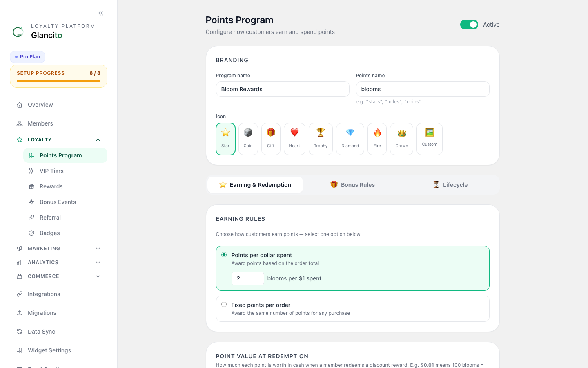Choose the Gift icon for points
Viewport: 588px width, 368px height.
[271, 139]
